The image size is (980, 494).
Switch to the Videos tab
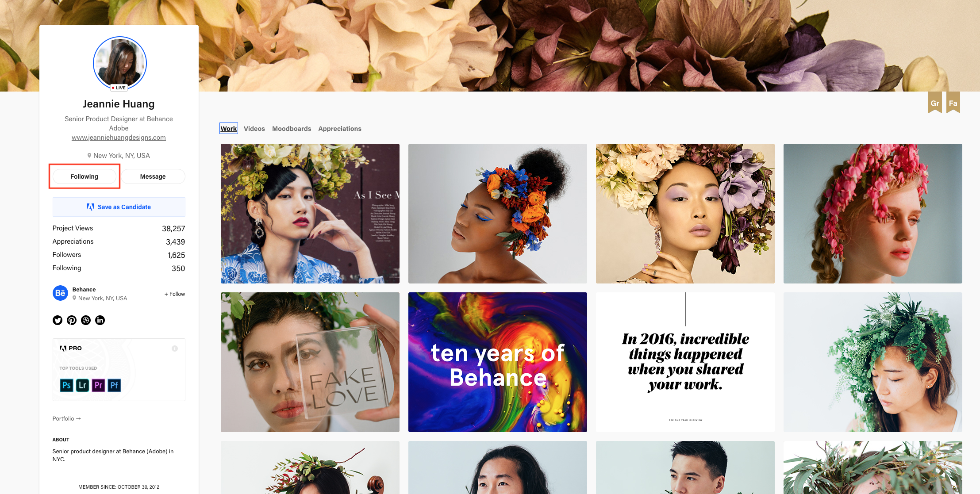coord(254,129)
